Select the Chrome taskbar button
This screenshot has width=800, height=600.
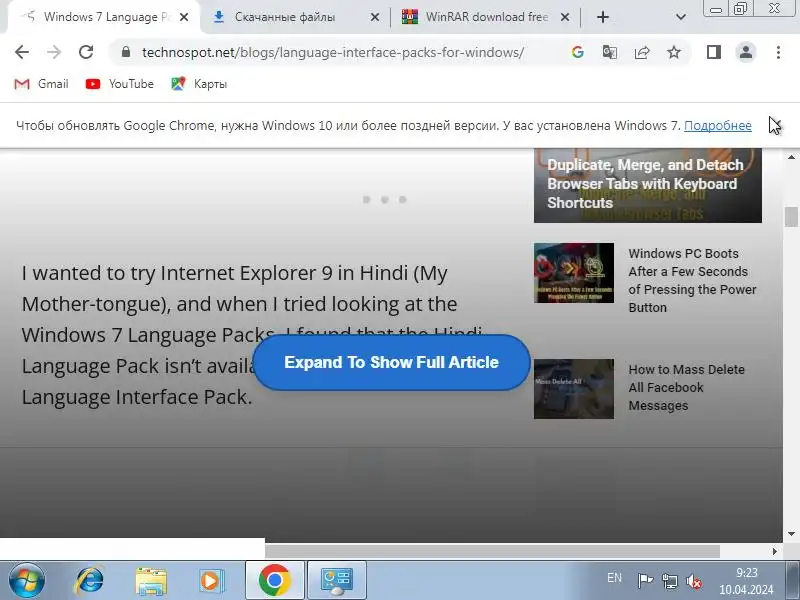coord(274,581)
